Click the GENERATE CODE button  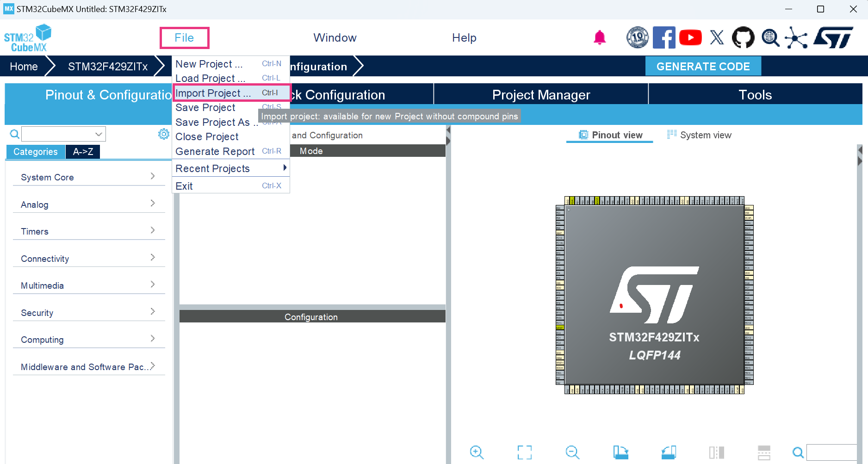(703, 66)
